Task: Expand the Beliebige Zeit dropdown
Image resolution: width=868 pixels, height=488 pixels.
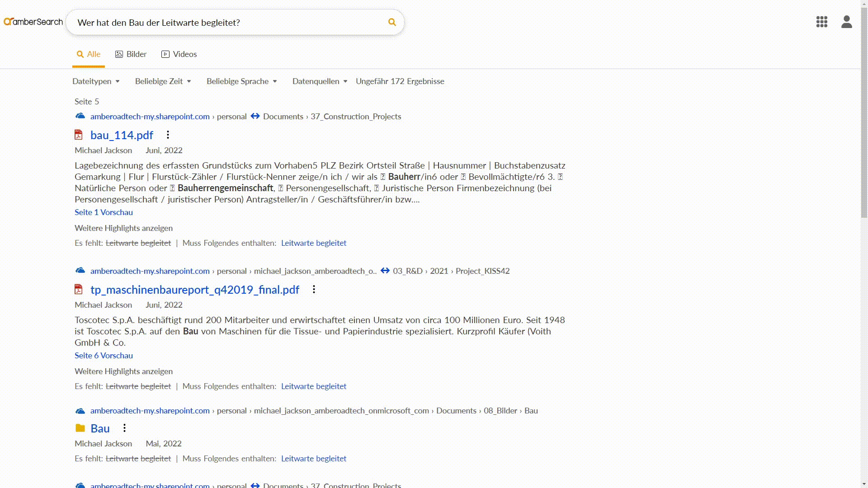Action: pos(163,81)
